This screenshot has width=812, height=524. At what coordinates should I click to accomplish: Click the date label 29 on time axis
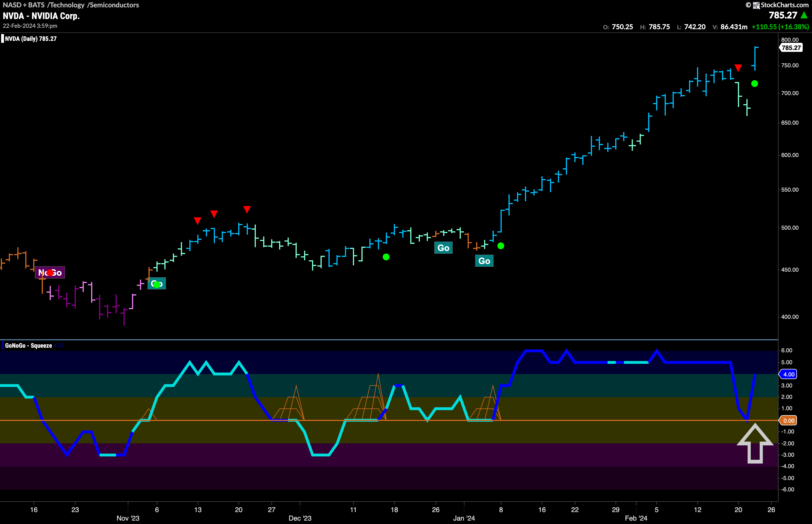click(x=616, y=510)
